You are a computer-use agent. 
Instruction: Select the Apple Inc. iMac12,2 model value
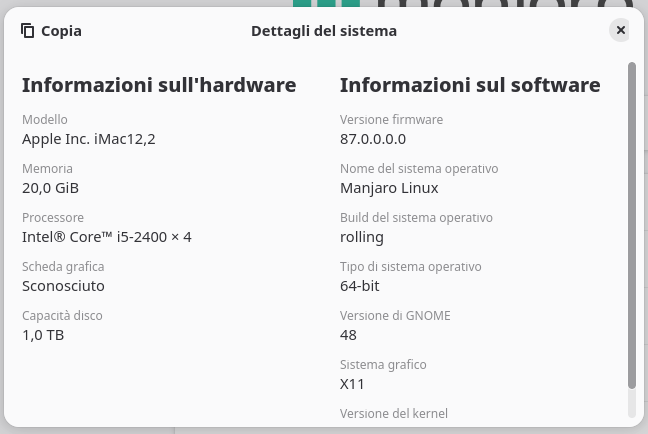point(89,139)
